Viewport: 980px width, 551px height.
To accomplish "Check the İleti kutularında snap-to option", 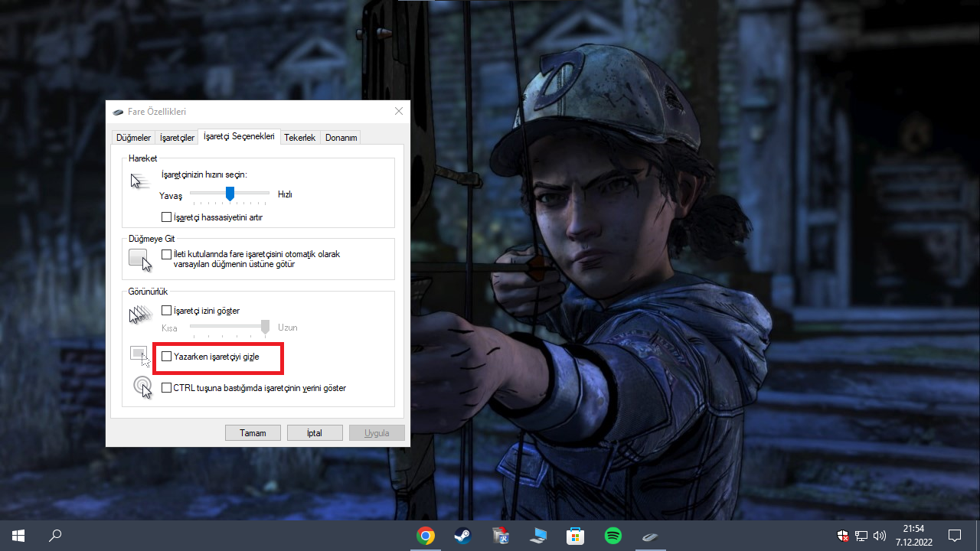I will point(167,254).
